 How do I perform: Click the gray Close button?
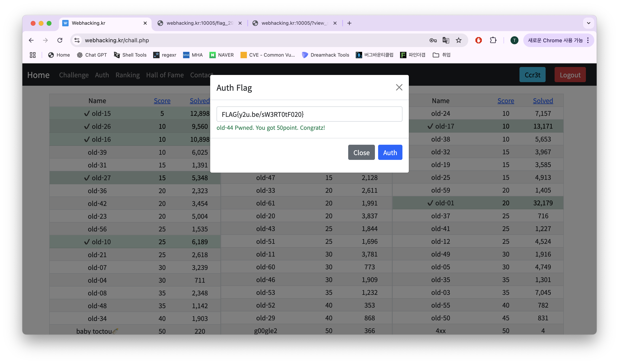[361, 152]
